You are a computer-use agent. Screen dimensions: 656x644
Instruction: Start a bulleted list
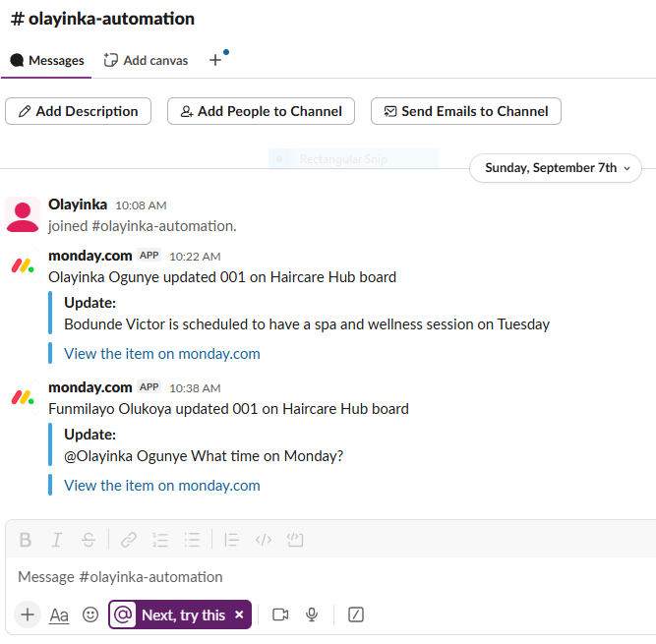(192, 540)
